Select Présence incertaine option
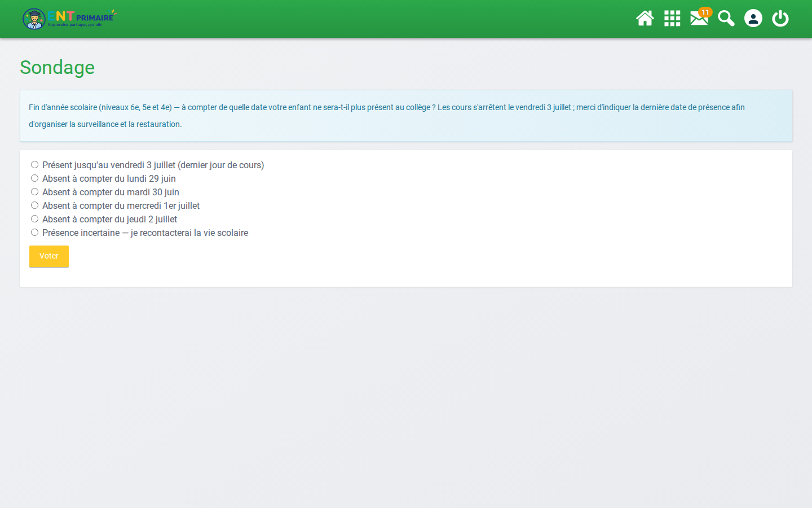Viewport: 812px width, 508px height. pyautogui.click(x=34, y=233)
